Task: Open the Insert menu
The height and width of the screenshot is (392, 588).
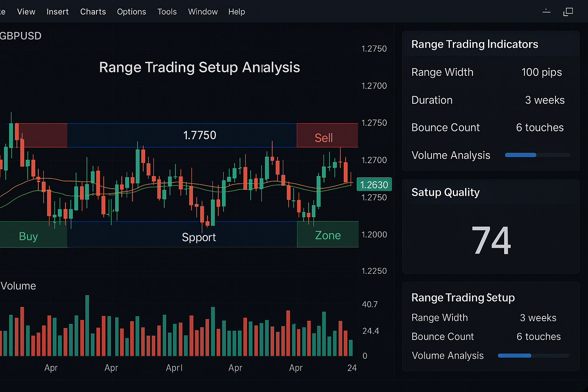Action: pos(57,12)
